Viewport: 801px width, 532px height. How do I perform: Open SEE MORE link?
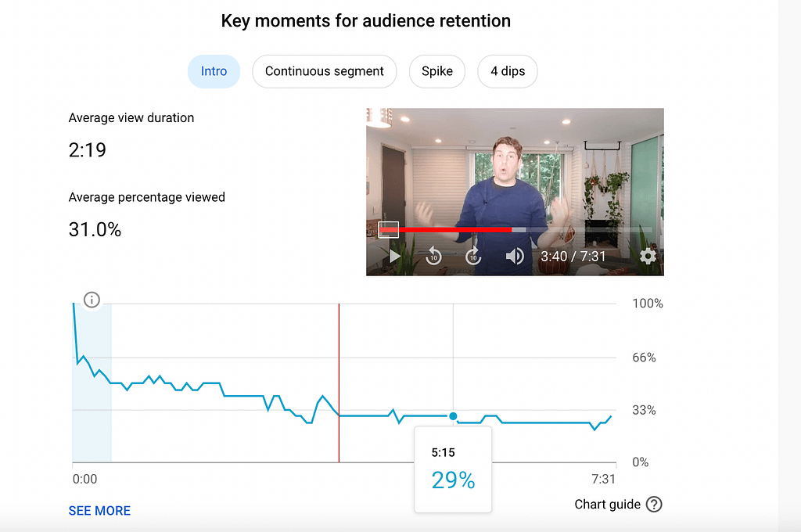(99, 511)
